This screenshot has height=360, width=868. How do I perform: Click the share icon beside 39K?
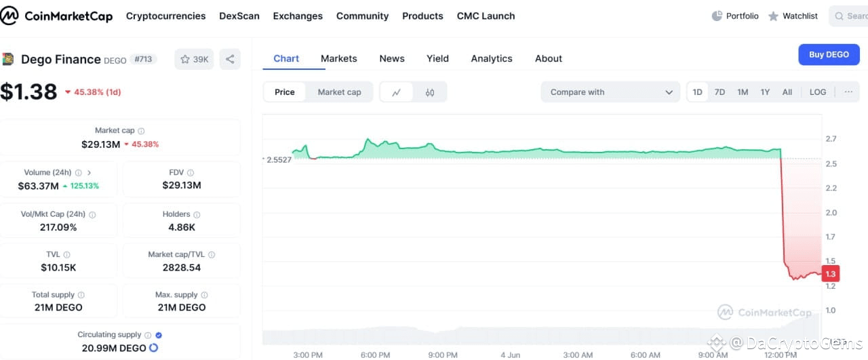[x=230, y=59]
